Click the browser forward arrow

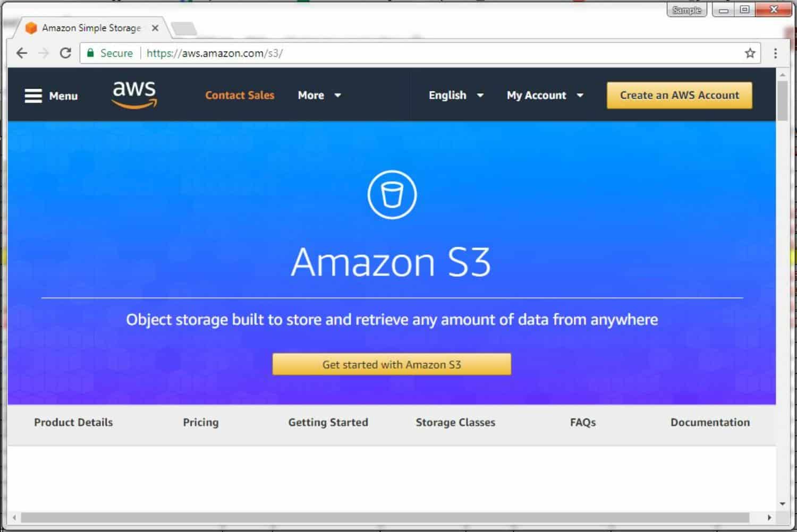pos(44,53)
